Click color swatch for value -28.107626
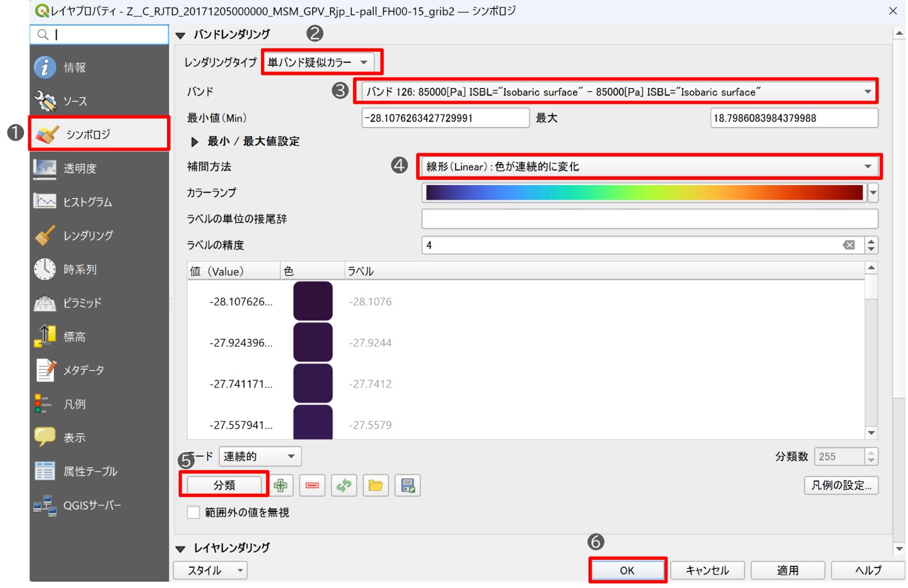908x588 pixels. click(x=313, y=301)
